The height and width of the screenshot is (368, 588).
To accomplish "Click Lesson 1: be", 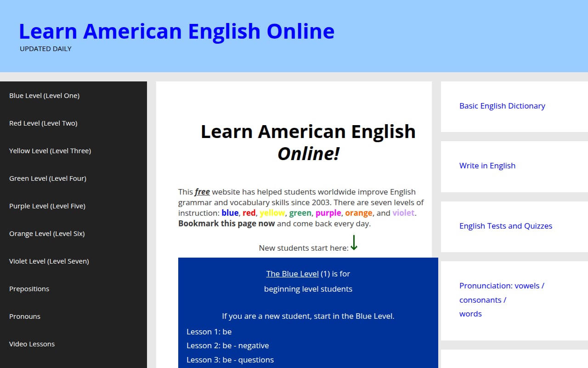I will 209,332.
